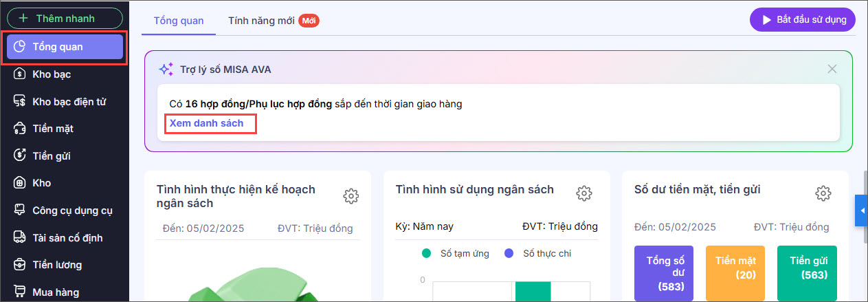This screenshot has height=302, width=868.
Task: Open settings gear for Tình hình sử dụng ngân sách
Action: tap(584, 193)
